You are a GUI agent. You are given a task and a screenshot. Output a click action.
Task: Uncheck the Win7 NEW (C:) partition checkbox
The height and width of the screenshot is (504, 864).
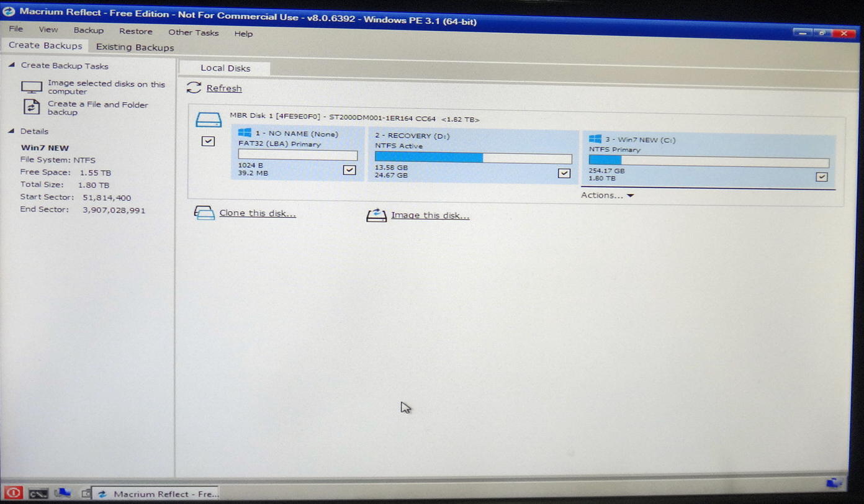coord(822,177)
